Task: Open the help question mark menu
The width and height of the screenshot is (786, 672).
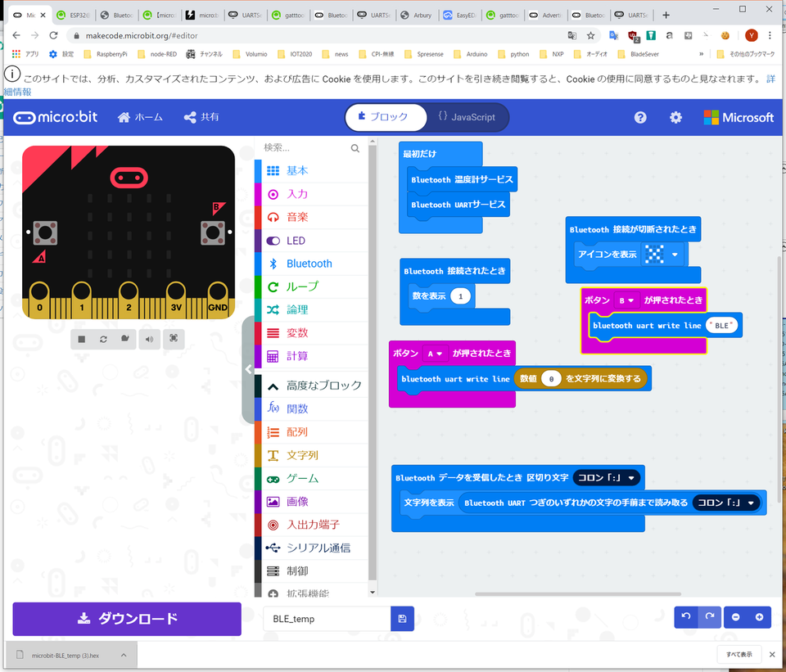Action: pos(640,117)
